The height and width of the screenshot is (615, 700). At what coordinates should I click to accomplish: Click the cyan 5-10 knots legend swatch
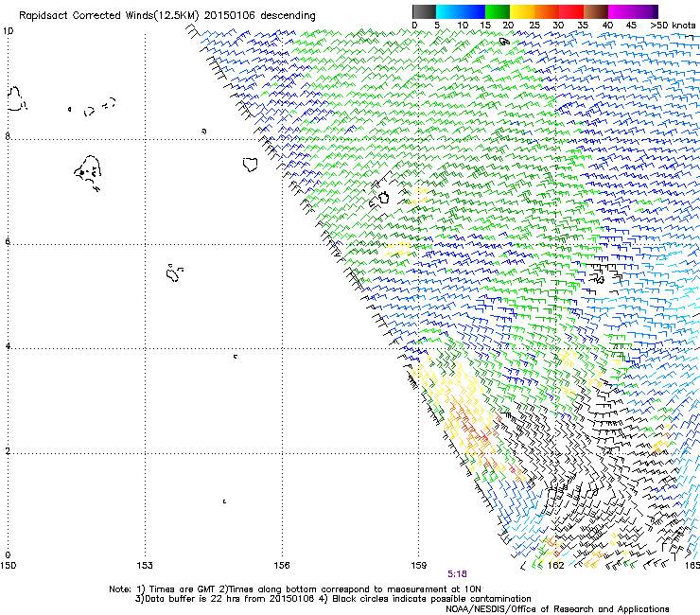click(x=448, y=11)
